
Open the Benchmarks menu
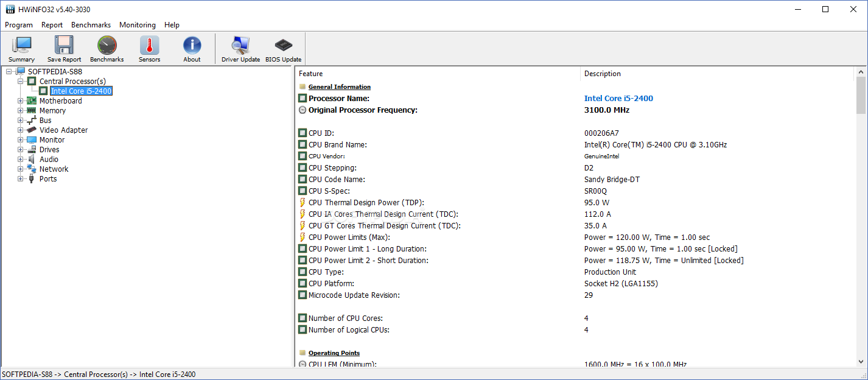(x=91, y=25)
